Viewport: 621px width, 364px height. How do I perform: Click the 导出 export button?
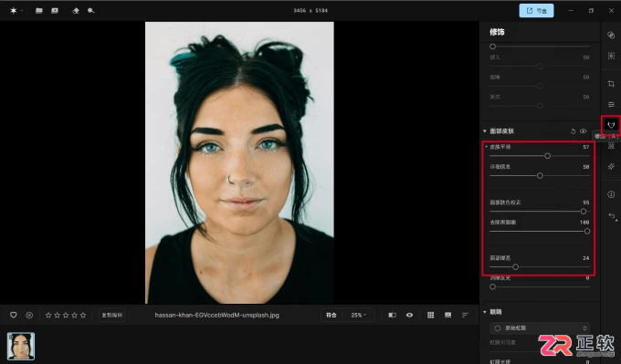coord(536,11)
